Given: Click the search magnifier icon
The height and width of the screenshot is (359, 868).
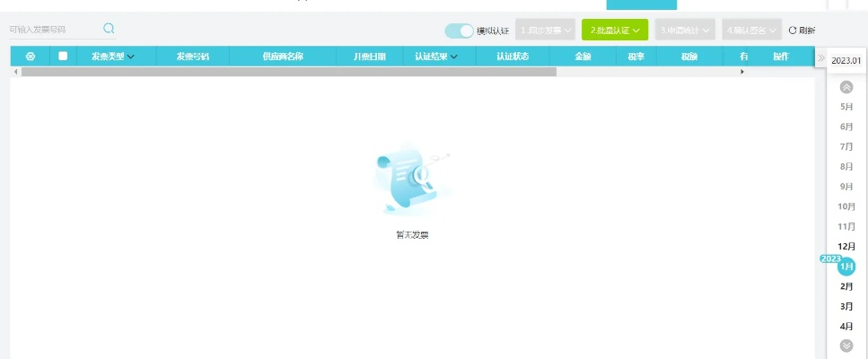Looking at the screenshot, I should pos(109,29).
